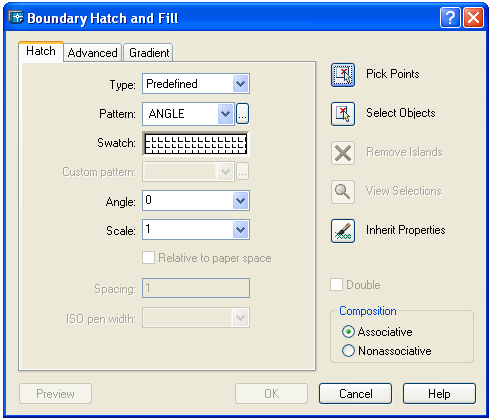The width and height of the screenshot is (492, 420).
Task: Toggle Relative to paper space checkbox
Action: pos(148,258)
